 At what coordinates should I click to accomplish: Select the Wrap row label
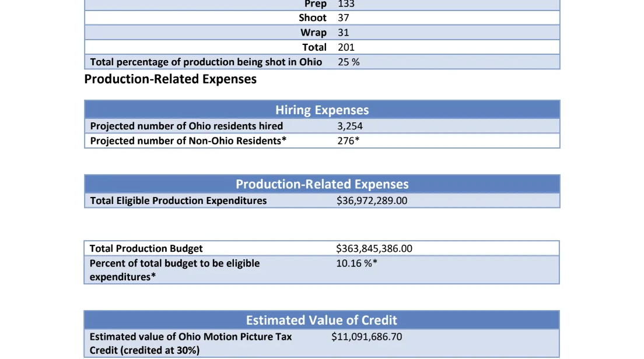pyautogui.click(x=313, y=33)
